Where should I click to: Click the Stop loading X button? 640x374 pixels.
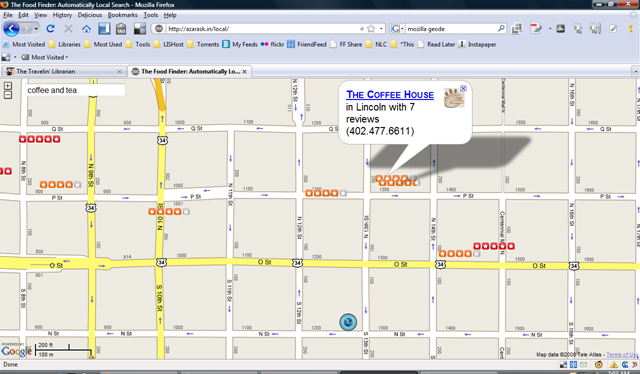68,29
